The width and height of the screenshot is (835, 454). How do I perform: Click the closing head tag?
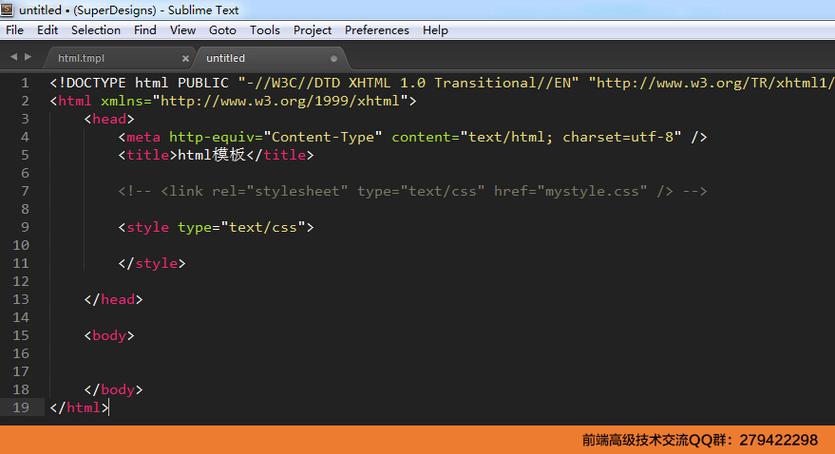point(113,300)
